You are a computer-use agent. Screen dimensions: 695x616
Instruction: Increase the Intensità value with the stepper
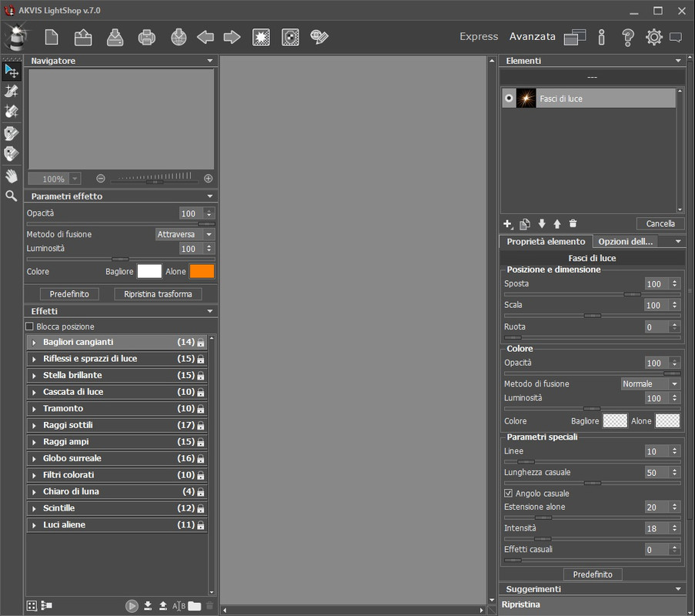(x=674, y=526)
